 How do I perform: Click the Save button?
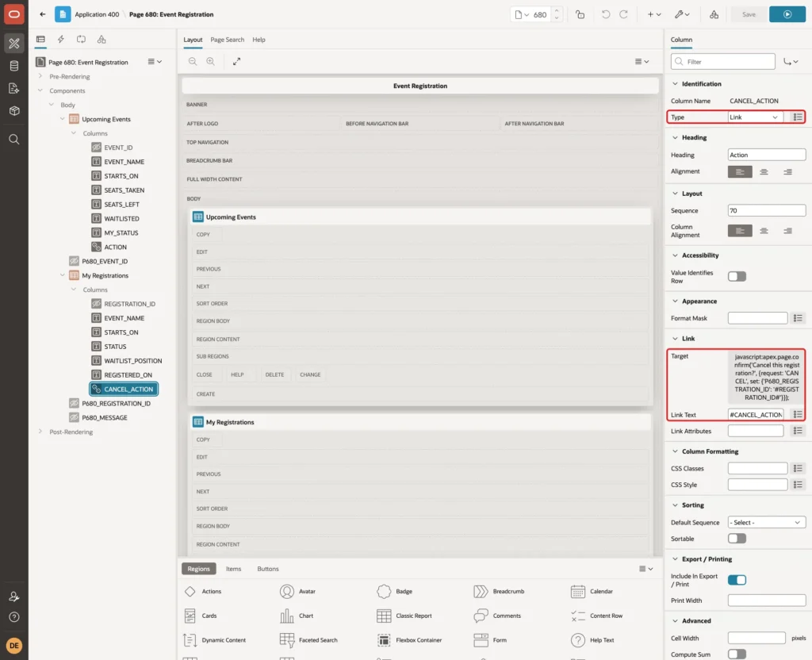[x=749, y=14]
